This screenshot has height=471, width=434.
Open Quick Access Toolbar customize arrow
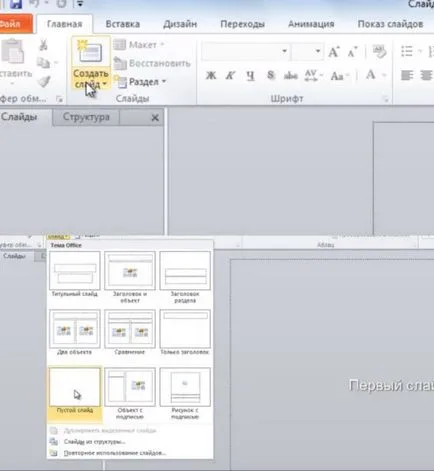[80, 4]
